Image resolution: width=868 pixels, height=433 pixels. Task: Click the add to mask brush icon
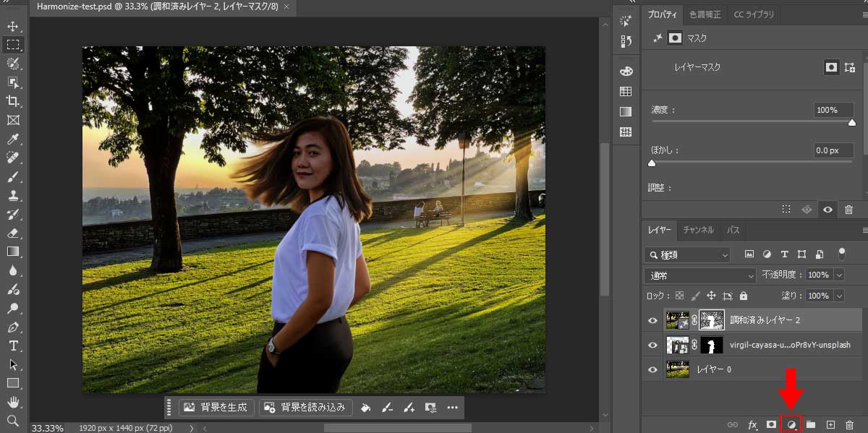[x=409, y=407]
